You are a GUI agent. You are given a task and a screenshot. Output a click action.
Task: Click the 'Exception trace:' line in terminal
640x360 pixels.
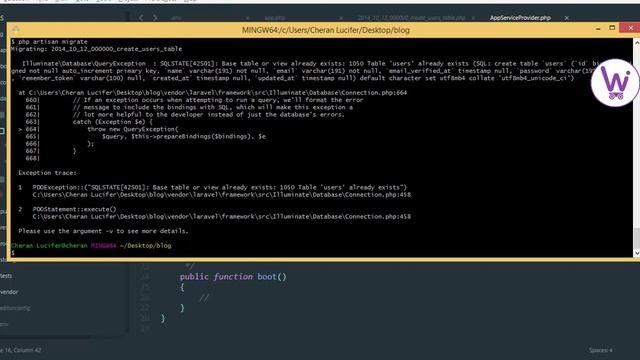click(47, 173)
